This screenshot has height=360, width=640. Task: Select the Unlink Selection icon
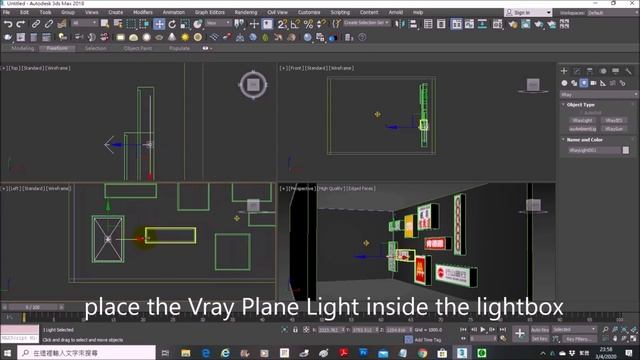tap(49, 24)
